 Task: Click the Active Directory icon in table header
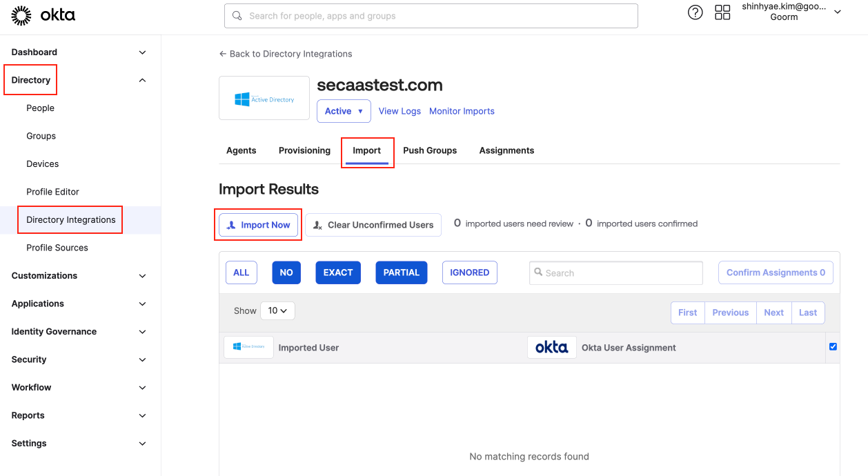coord(248,347)
